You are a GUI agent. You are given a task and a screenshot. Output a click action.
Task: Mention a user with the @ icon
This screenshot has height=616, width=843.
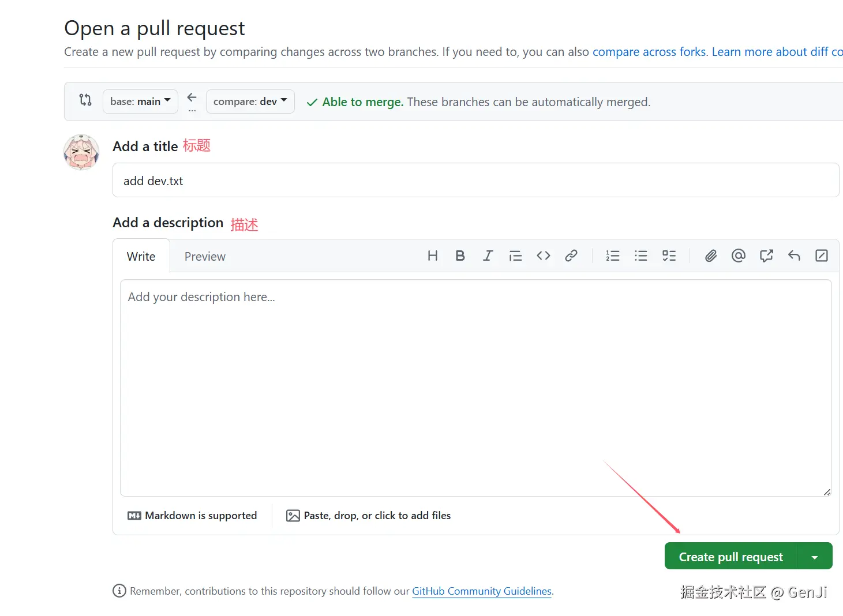739,256
